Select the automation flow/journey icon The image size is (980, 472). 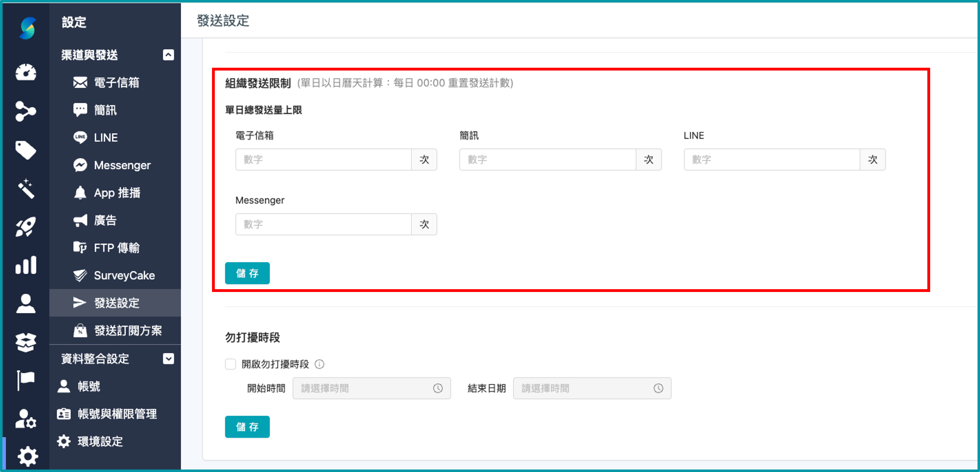(25, 111)
